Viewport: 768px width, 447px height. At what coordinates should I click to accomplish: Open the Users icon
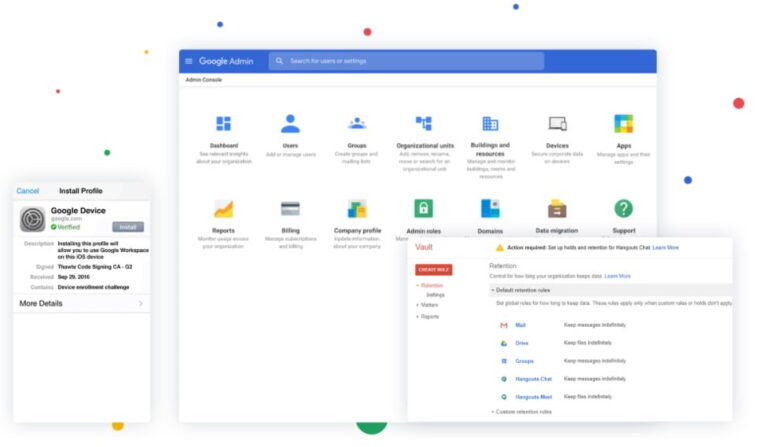click(290, 124)
